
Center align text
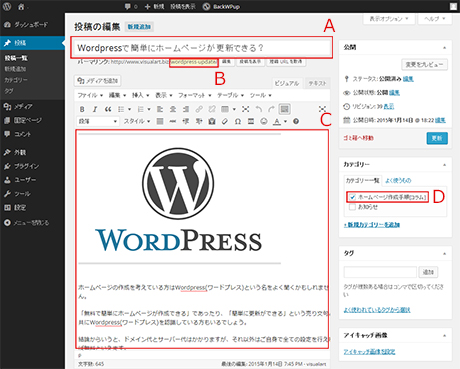click(x=173, y=109)
